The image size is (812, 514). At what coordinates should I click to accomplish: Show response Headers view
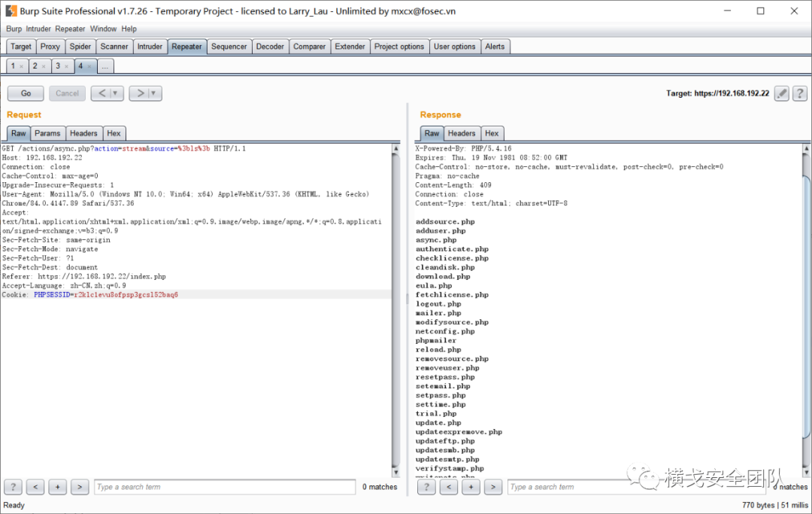[x=462, y=133]
